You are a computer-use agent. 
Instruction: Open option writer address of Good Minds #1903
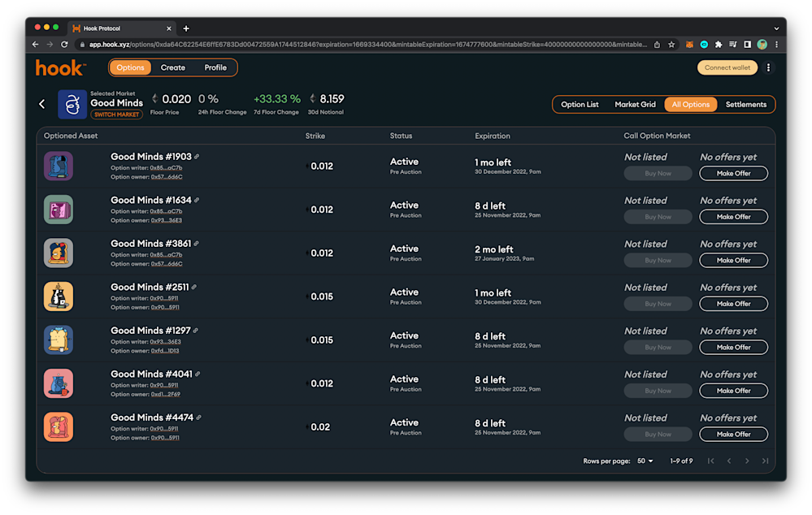[166, 167]
